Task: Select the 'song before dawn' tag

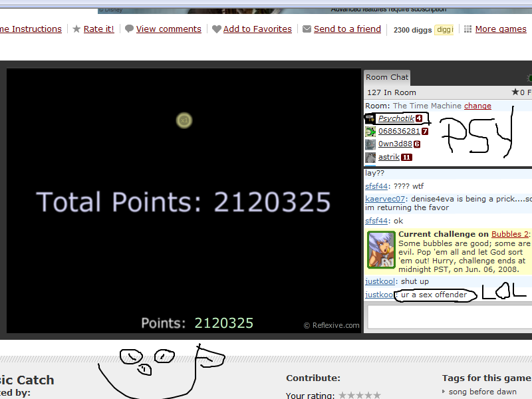Action: point(482,392)
